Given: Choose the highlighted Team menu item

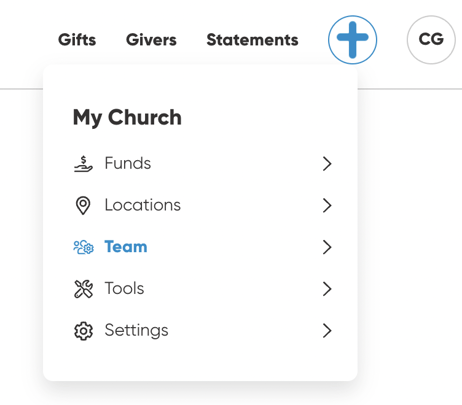Looking at the screenshot, I should point(126,247).
